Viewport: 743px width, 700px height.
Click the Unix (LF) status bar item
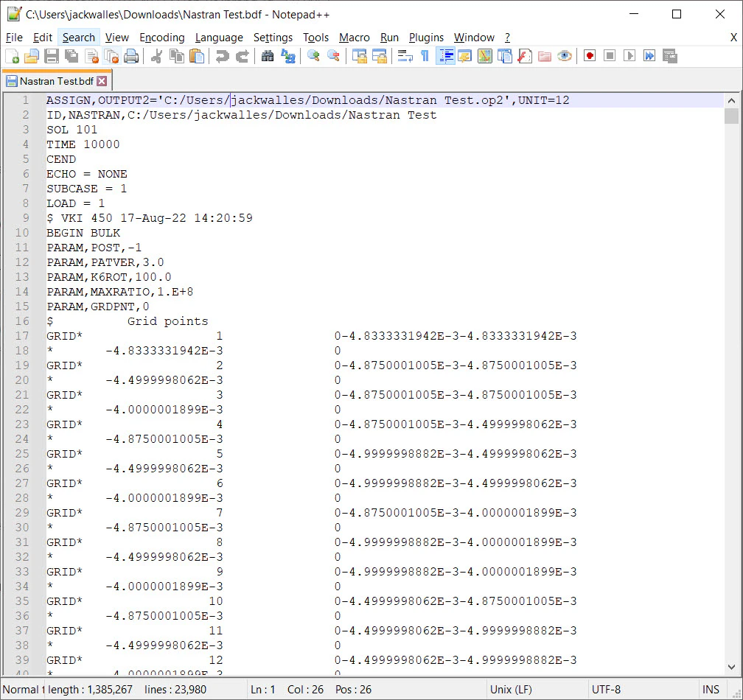coord(509,689)
